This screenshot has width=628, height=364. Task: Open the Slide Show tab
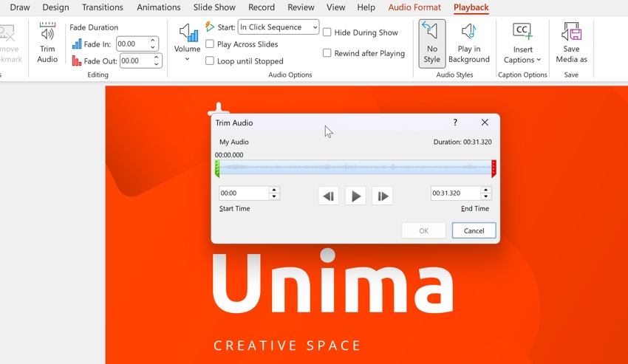214,7
